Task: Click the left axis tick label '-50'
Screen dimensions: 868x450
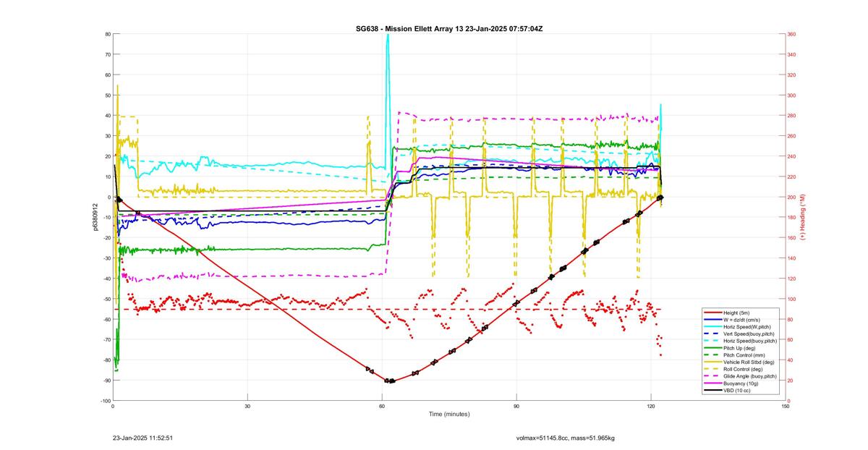Action: (x=106, y=299)
